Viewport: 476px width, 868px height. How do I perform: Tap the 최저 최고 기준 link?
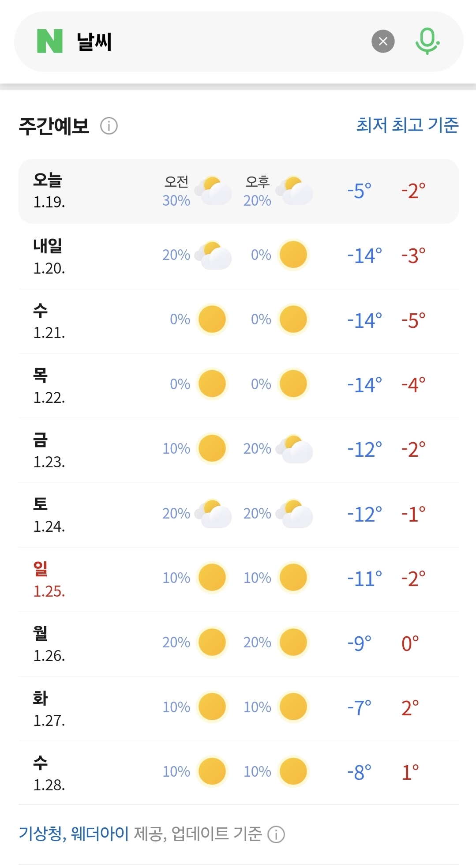pyautogui.click(x=407, y=125)
